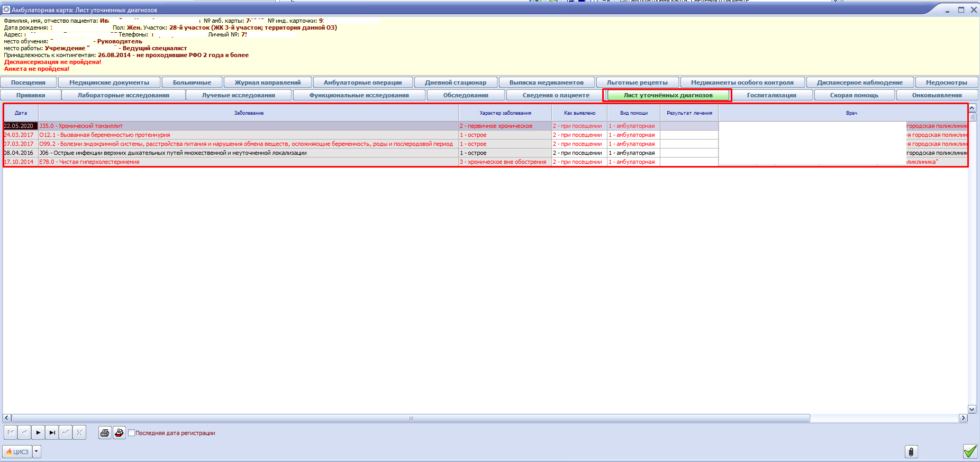Viewport: 980px width, 462px height.
Task: Open attachments with the paperclip icon
Action: 911,452
